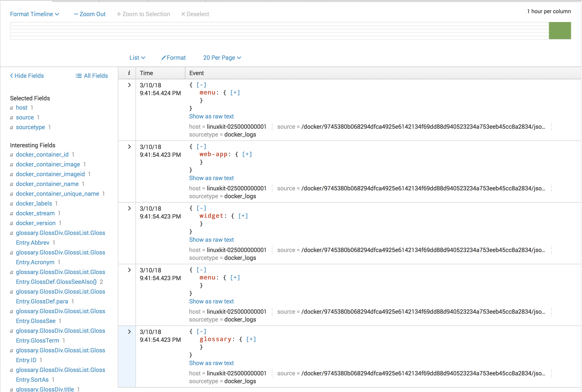Click the Format Timeline dropdown
The image size is (582, 392).
[x=35, y=13]
